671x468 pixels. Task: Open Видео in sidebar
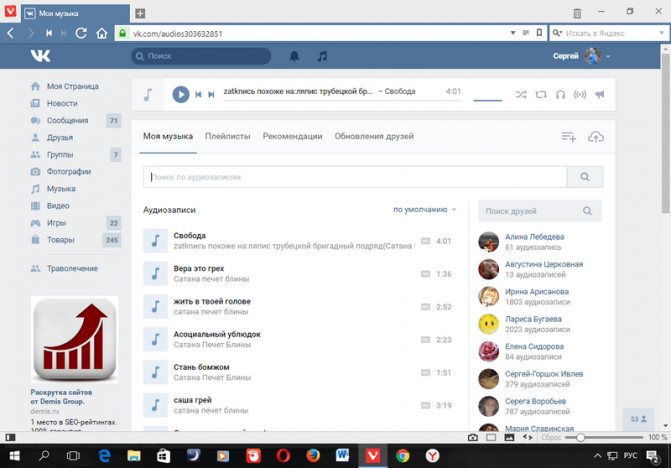coord(58,206)
